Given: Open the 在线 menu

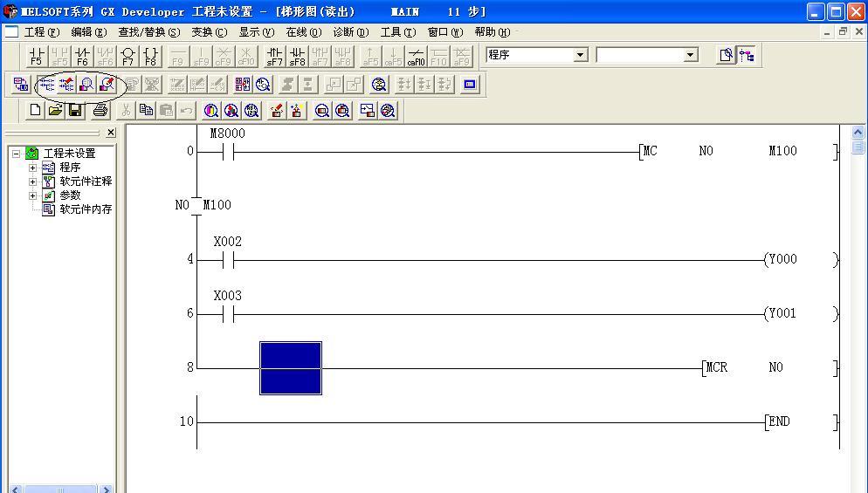Looking at the screenshot, I should click(x=303, y=32).
